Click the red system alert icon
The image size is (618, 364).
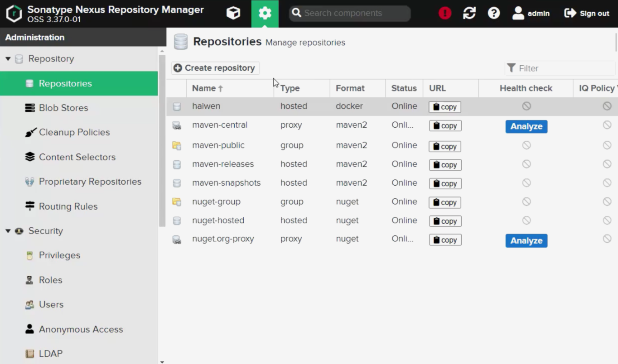(x=445, y=13)
